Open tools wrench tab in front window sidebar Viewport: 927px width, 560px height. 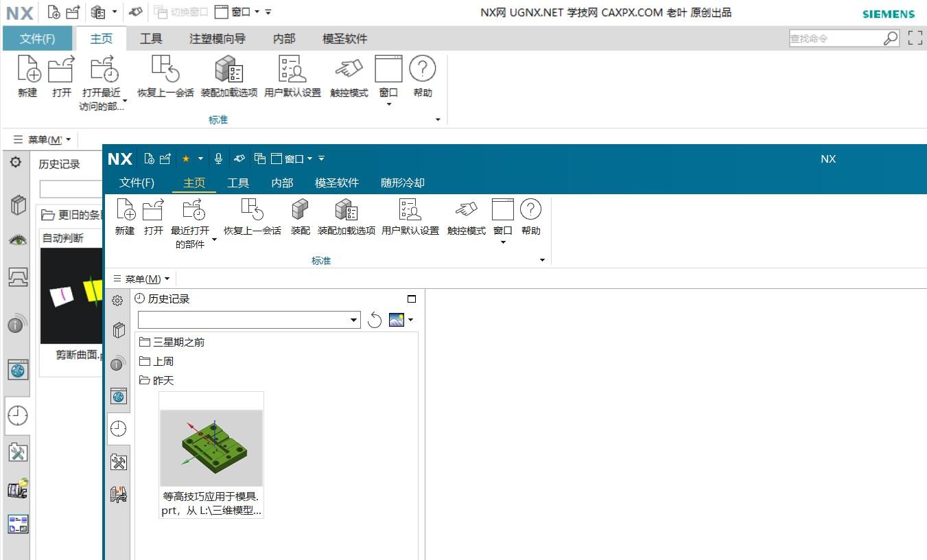pyautogui.click(x=119, y=462)
